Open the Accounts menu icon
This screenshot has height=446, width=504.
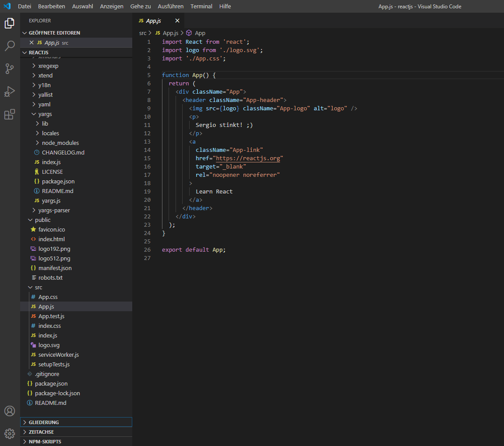[10, 411]
